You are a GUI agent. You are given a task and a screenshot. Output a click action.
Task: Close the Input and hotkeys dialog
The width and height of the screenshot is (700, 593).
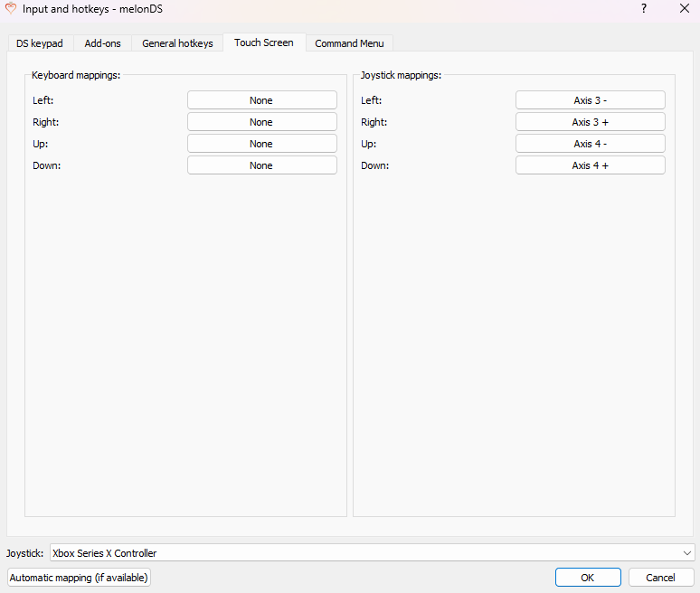(684, 9)
